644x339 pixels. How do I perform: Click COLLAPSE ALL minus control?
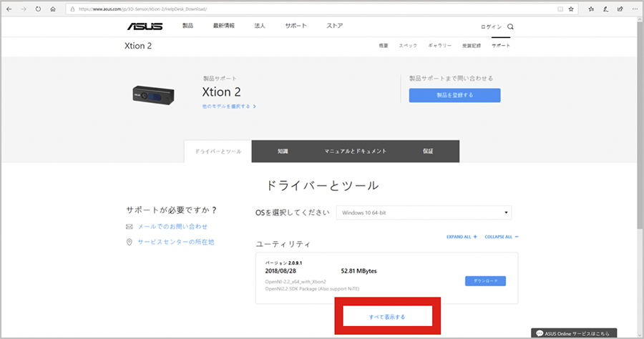point(502,237)
